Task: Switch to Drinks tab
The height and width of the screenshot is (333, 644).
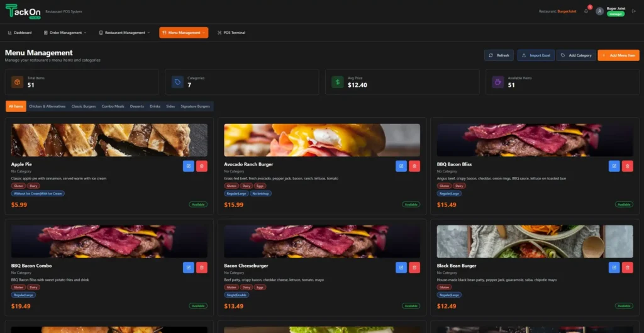Action: [x=155, y=106]
